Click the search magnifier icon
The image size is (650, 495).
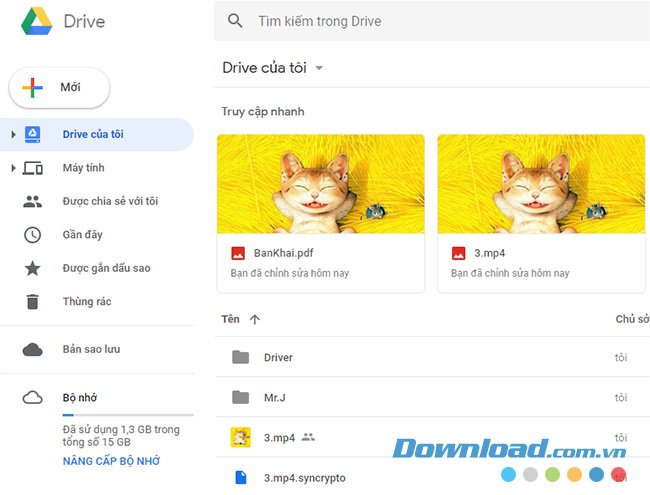(x=235, y=20)
